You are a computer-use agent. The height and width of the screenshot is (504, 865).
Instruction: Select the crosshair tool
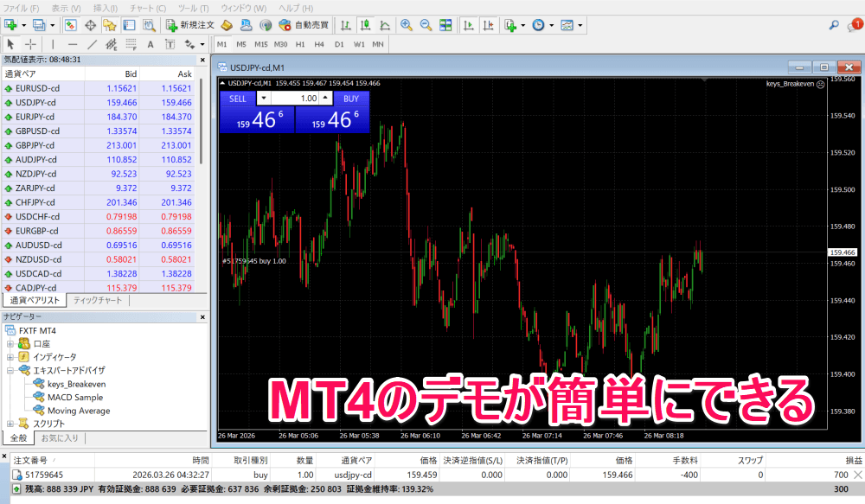click(31, 44)
